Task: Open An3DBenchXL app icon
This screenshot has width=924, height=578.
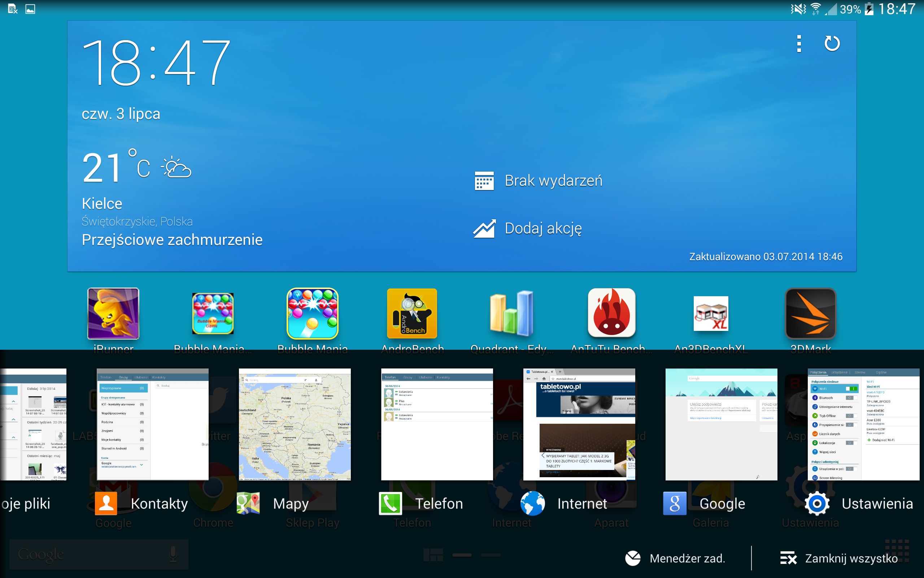Action: (711, 314)
